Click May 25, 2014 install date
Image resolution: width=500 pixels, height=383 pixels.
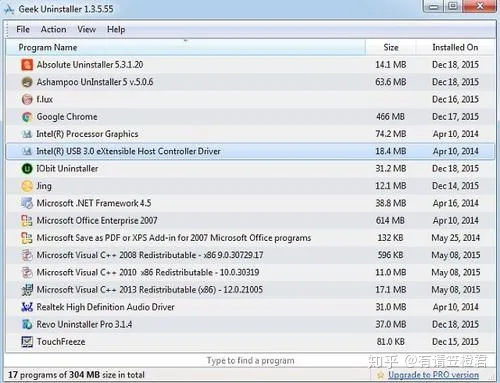[x=456, y=238]
